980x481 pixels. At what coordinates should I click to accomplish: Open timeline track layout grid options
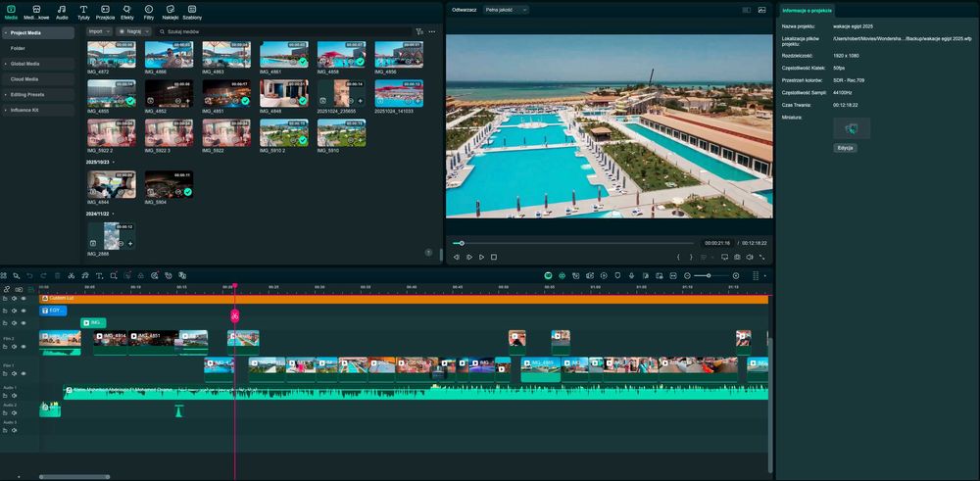click(x=756, y=275)
